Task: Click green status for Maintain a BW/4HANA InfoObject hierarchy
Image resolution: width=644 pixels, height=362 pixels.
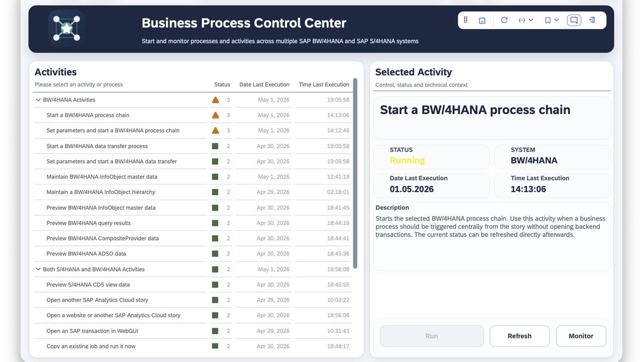Action: point(215,192)
